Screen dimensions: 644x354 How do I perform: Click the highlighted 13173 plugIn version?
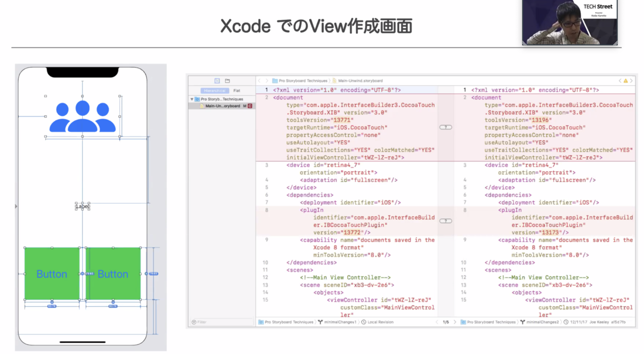551,233
